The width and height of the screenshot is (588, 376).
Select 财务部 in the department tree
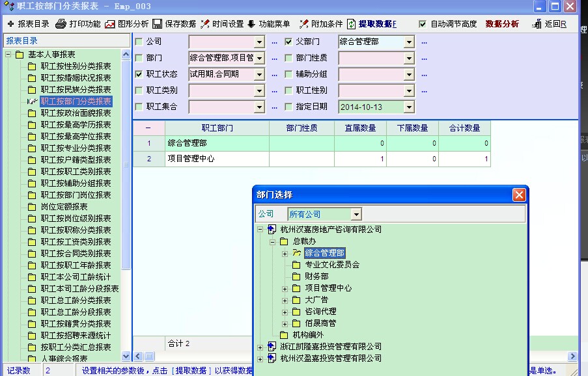[x=316, y=276]
